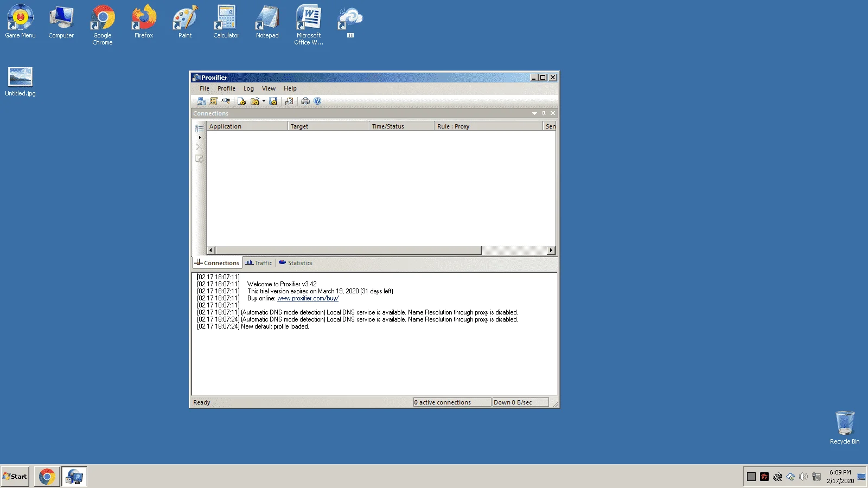Select the Firefox desktop shortcut

coord(144,22)
